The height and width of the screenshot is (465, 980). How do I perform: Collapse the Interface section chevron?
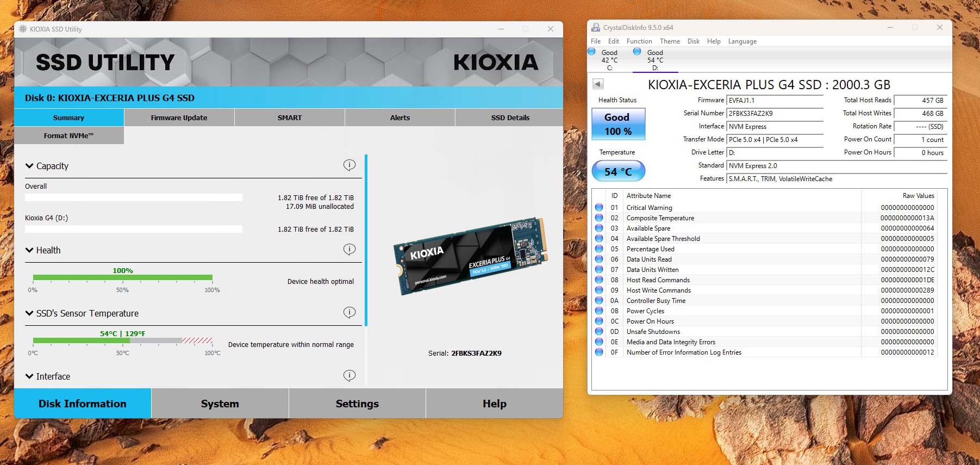tap(29, 376)
